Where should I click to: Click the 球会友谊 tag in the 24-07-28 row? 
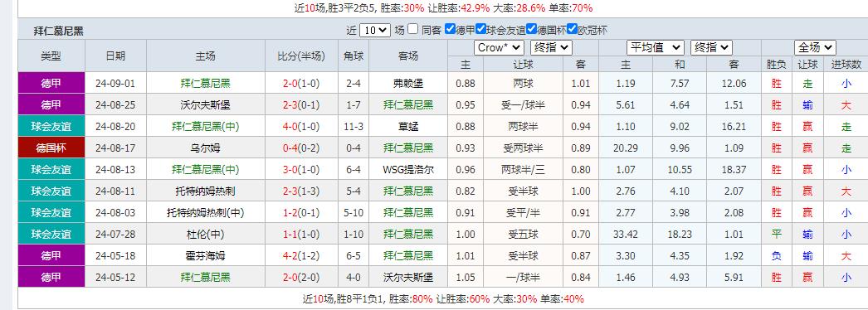tap(51, 235)
